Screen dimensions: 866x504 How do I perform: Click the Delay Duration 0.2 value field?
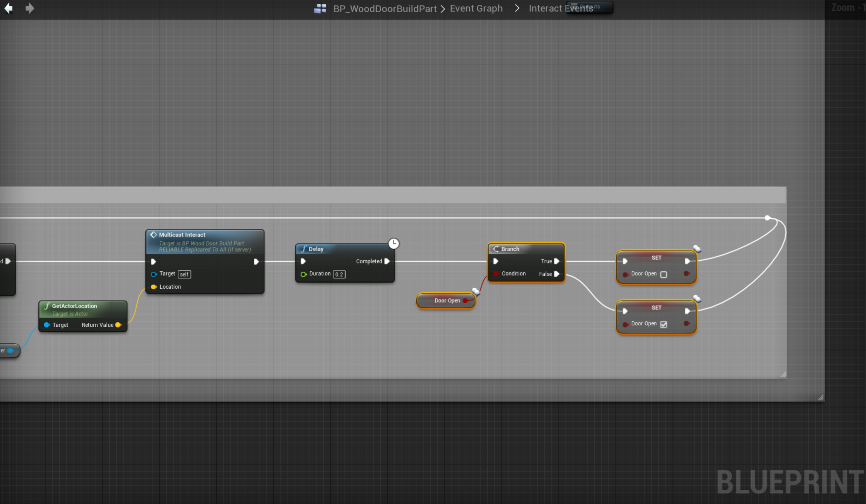[339, 274]
